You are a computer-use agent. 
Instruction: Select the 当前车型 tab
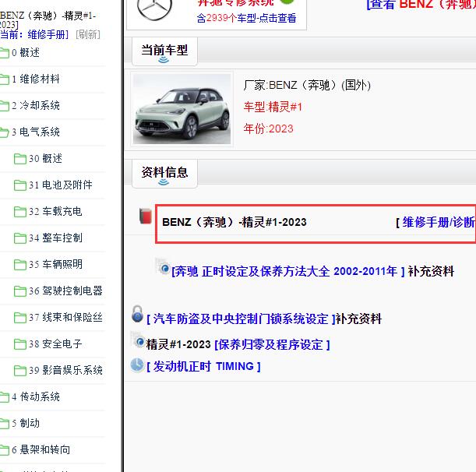[x=164, y=51]
